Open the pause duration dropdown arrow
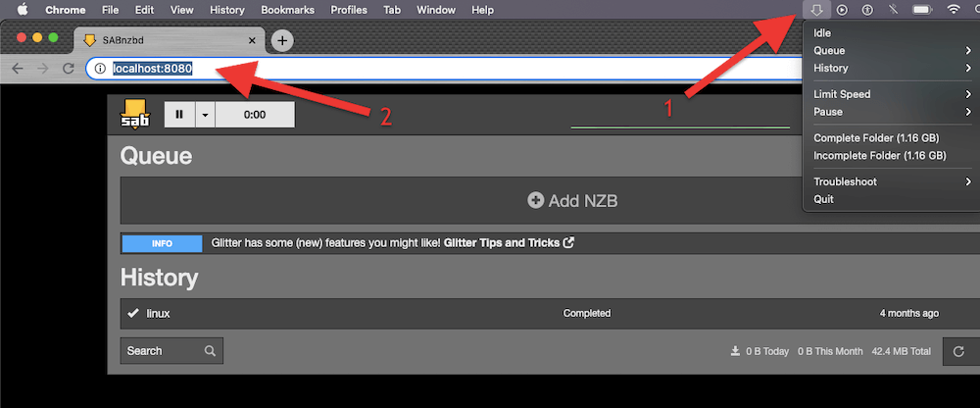 (x=205, y=114)
